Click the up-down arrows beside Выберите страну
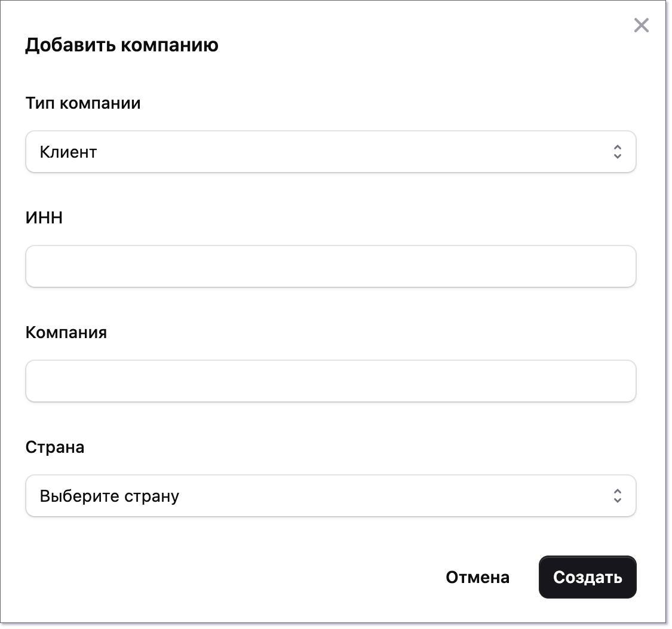Image resolution: width=672 pixels, height=629 pixels. click(x=618, y=496)
